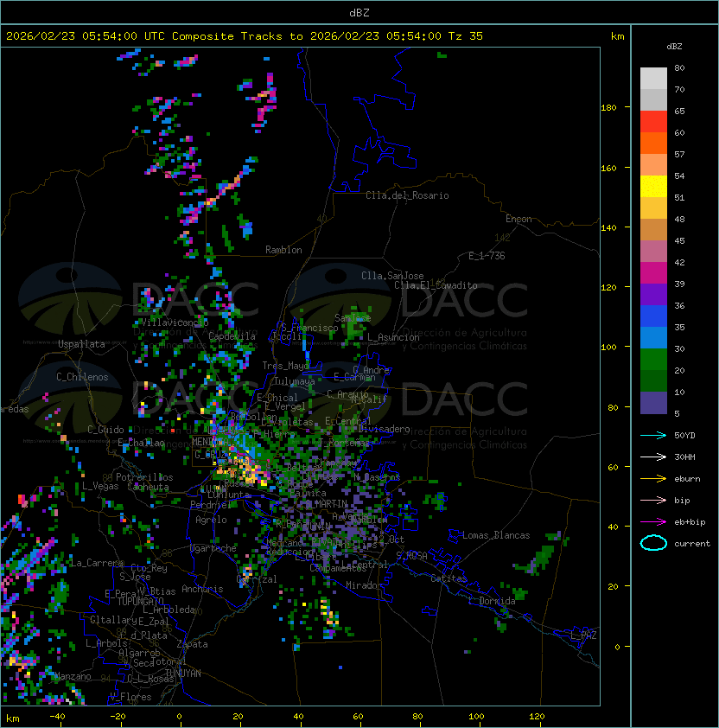Click the 'Clla.del_Rosario' map label
Screen dimensions: 719x728
(407, 195)
